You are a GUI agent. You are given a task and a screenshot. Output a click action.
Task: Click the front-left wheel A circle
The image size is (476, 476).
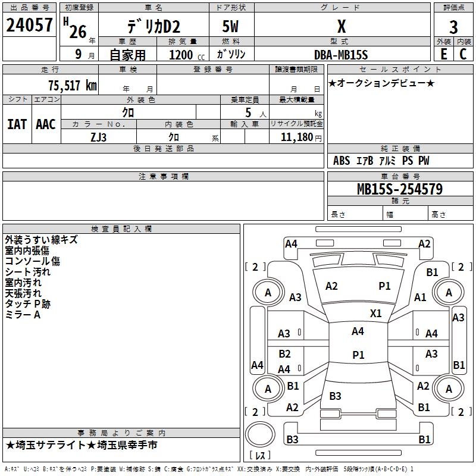(x=268, y=292)
